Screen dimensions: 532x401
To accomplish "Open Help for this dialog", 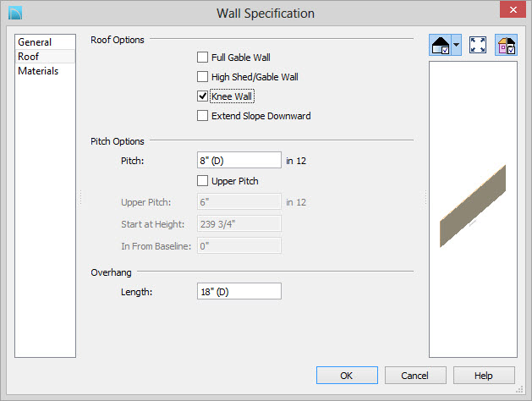I will (x=484, y=376).
